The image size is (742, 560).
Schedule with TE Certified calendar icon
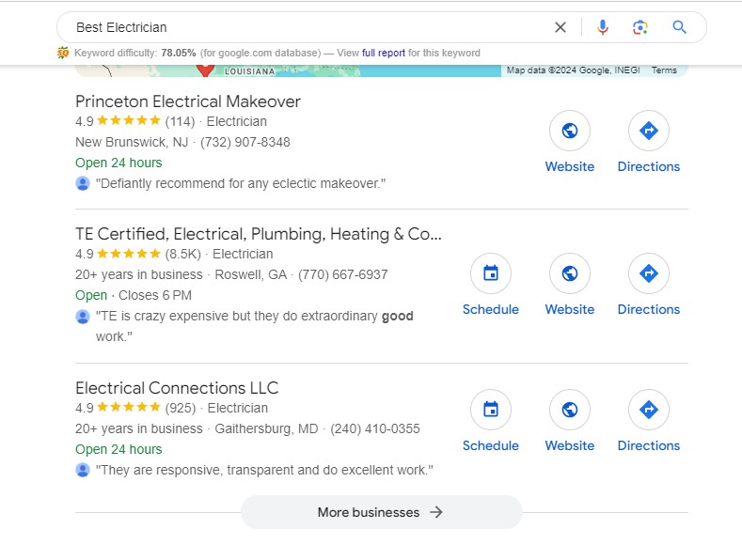491,273
